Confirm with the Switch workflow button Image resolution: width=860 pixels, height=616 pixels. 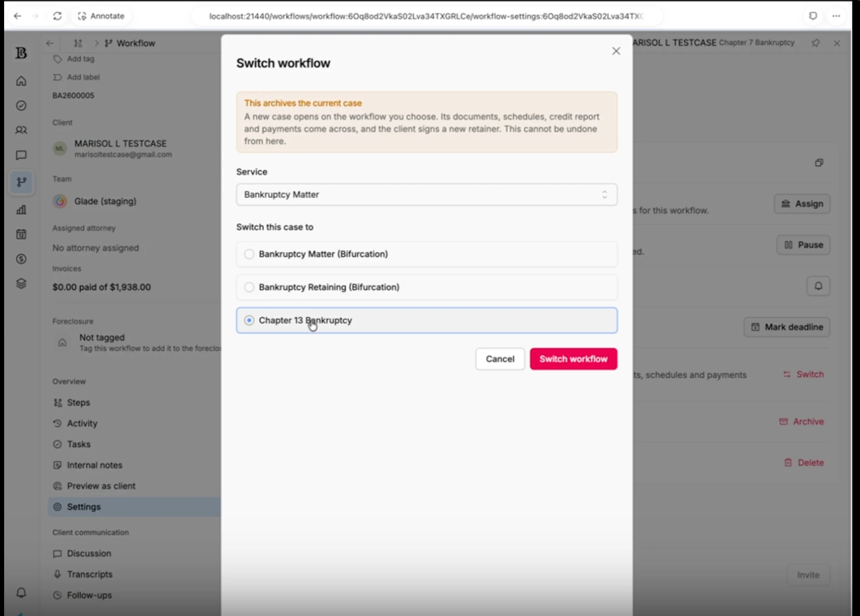573,359
